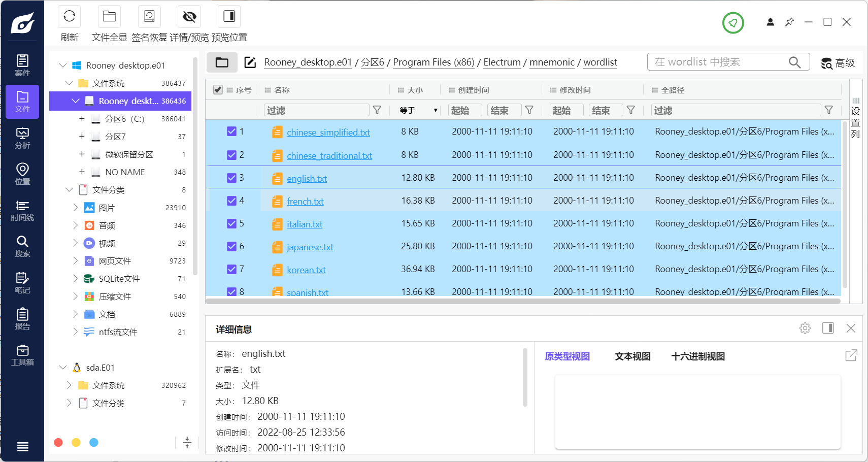Click the filter funnel icon for name column
The height and width of the screenshot is (462, 868).
(x=377, y=110)
